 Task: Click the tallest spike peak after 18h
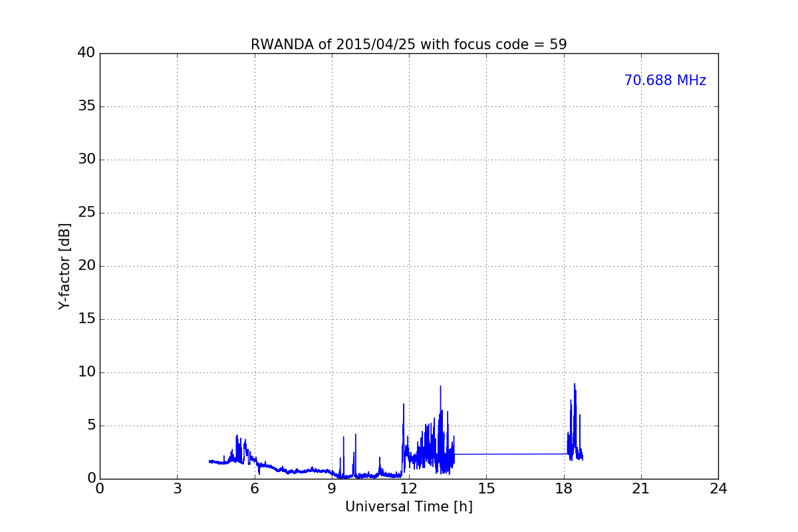click(575, 384)
